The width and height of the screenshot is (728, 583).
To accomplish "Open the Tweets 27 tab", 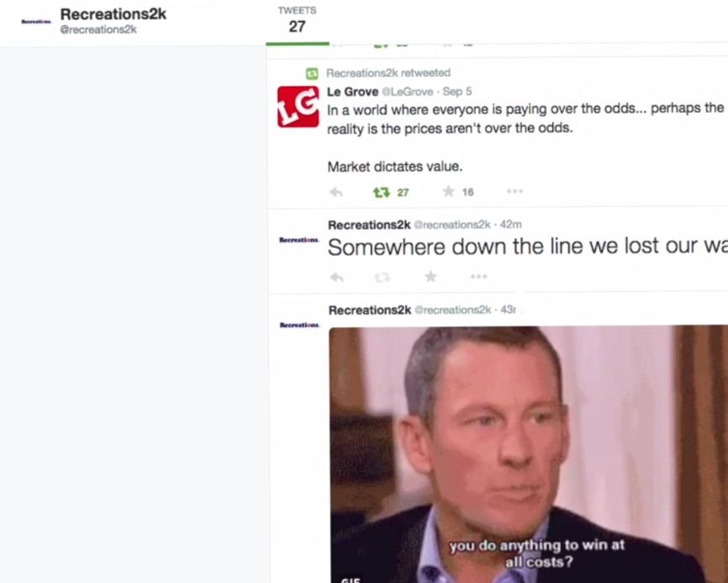I will [x=297, y=21].
